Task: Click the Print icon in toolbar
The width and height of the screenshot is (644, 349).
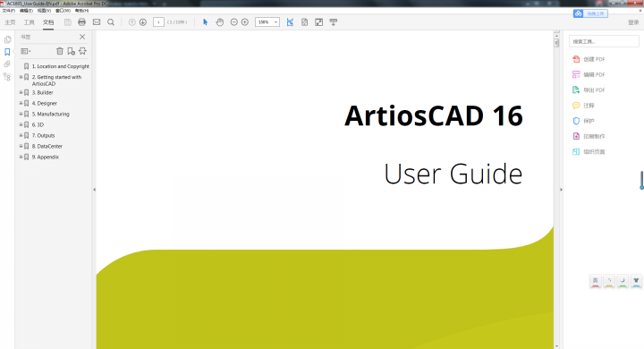Action: [x=81, y=22]
